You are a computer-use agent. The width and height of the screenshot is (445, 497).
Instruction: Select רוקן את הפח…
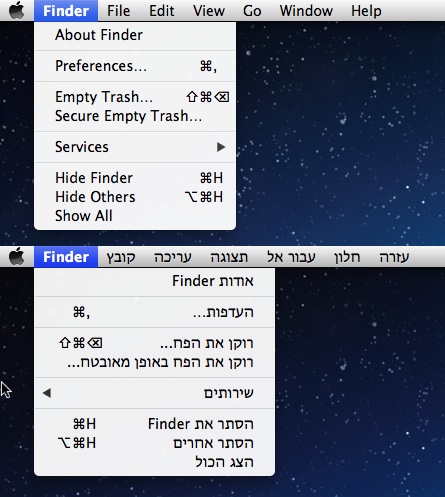tap(155, 343)
